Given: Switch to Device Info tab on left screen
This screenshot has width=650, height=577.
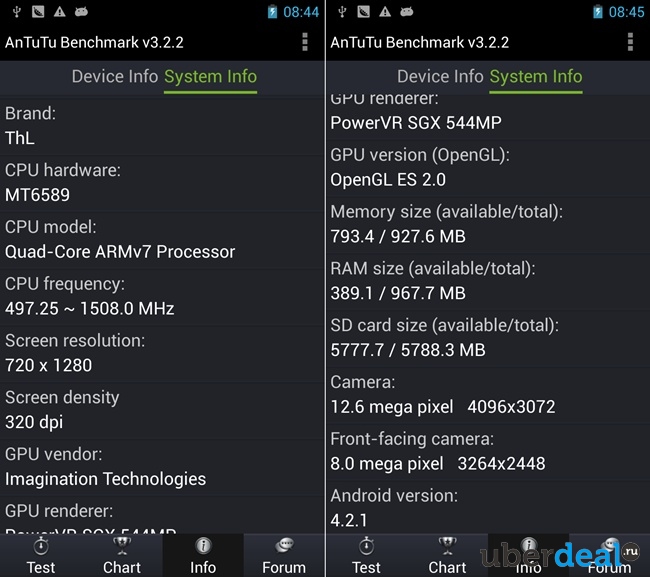Looking at the screenshot, I should coord(115,77).
